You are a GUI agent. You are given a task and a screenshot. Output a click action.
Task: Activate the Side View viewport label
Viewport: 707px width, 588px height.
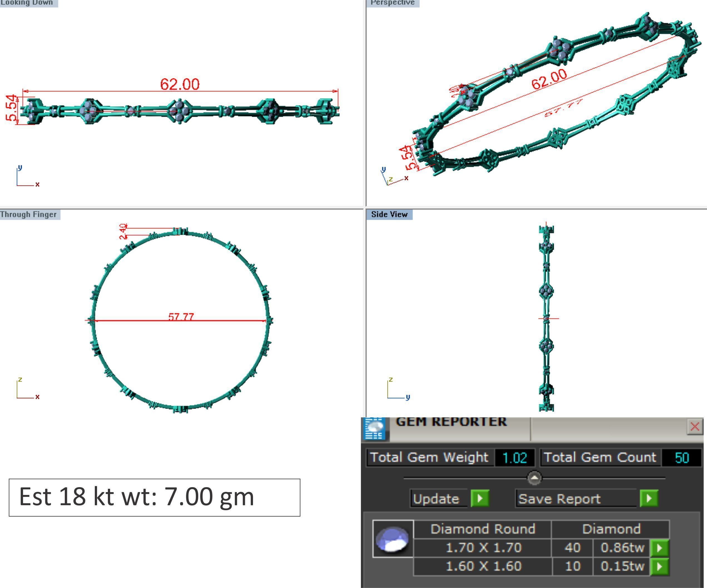tap(390, 215)
